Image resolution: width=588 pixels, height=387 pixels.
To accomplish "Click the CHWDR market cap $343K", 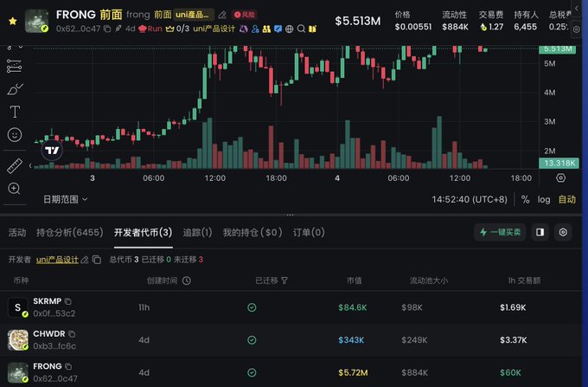I will (x=351, y=340).
